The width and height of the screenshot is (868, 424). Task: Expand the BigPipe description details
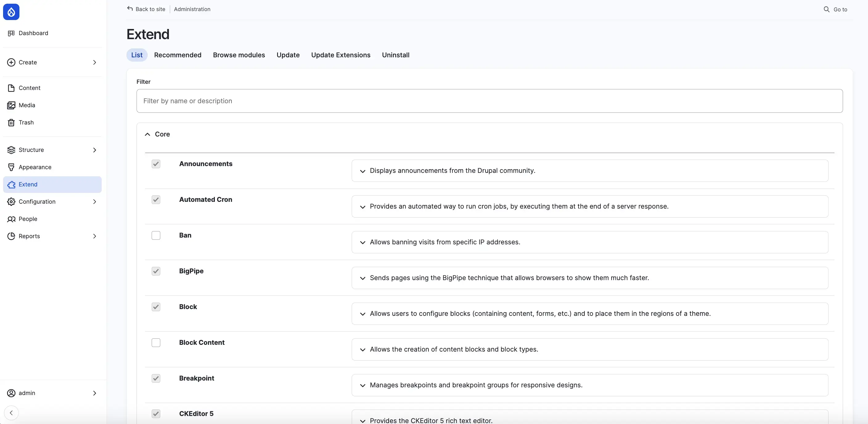point(362,278)
